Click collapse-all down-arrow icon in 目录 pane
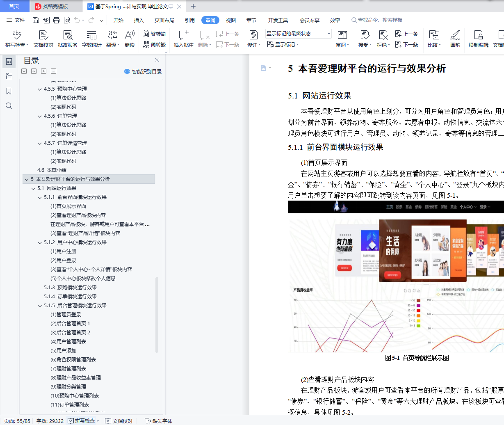This screenshot has width=504, height=425. (x=24, y=71)
